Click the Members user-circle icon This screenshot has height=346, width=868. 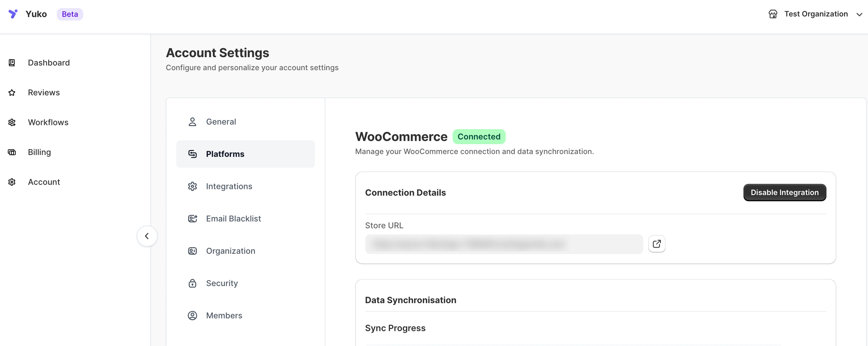(x=192, y=316)
